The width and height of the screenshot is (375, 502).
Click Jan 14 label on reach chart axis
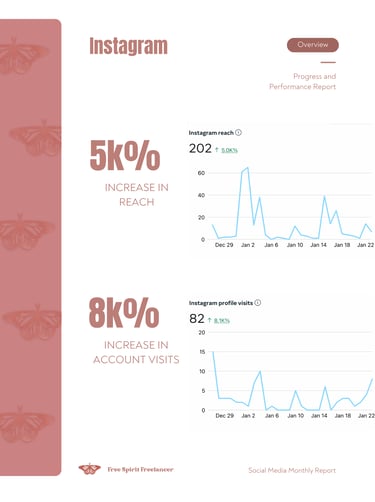coord(318,245)
